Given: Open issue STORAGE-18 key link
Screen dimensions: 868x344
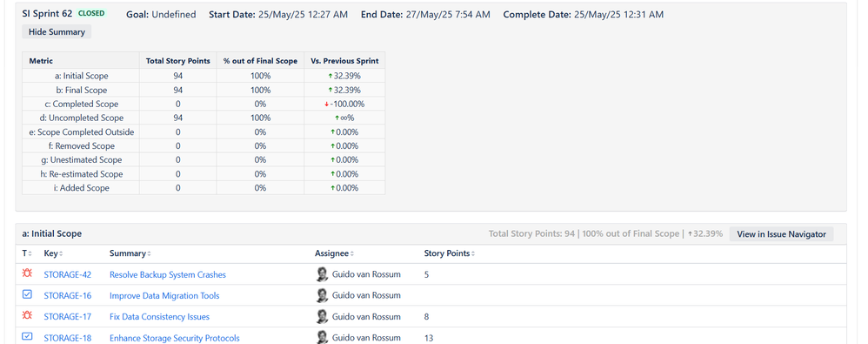Looking at the screenshot, I should (x=68, y=338).
